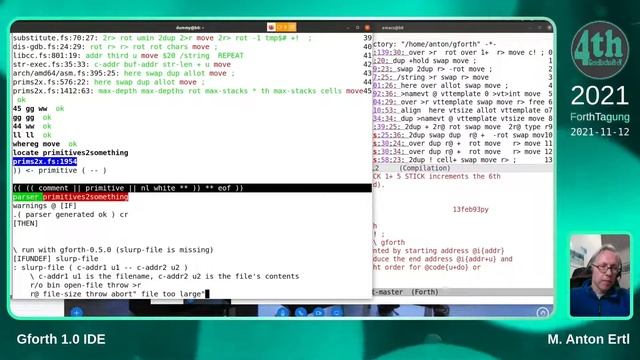Image resolution: width=640 pixels, height=360 pixels.
Task: Click the 'll ll' command line
Action: pyautogui.click(x=23, y=135)
